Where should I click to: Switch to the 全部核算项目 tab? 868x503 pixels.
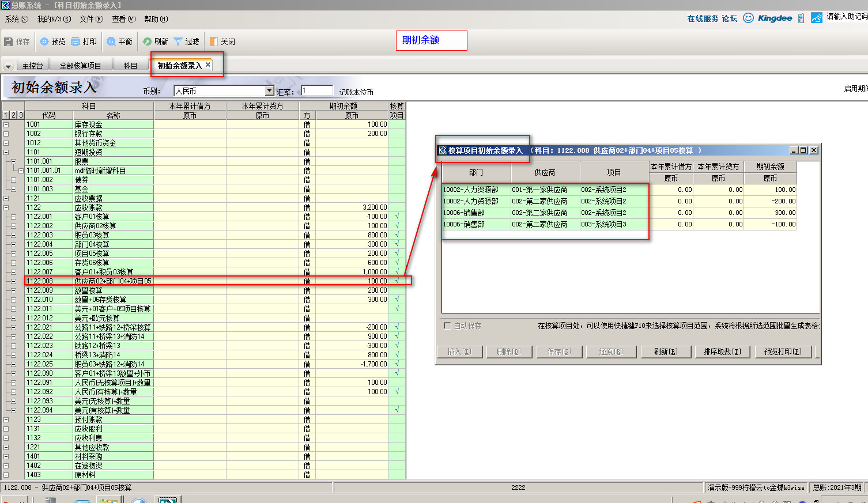(x=80, y=66)
